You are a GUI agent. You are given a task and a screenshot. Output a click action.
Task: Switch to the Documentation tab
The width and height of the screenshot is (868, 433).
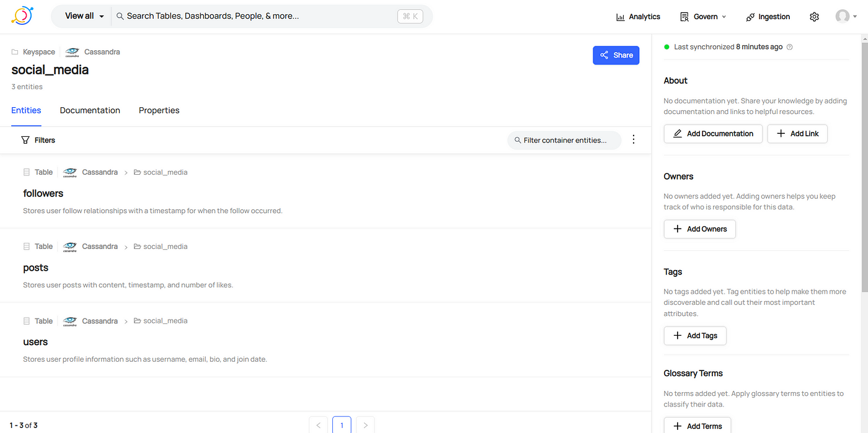click(x=90, y=110)
